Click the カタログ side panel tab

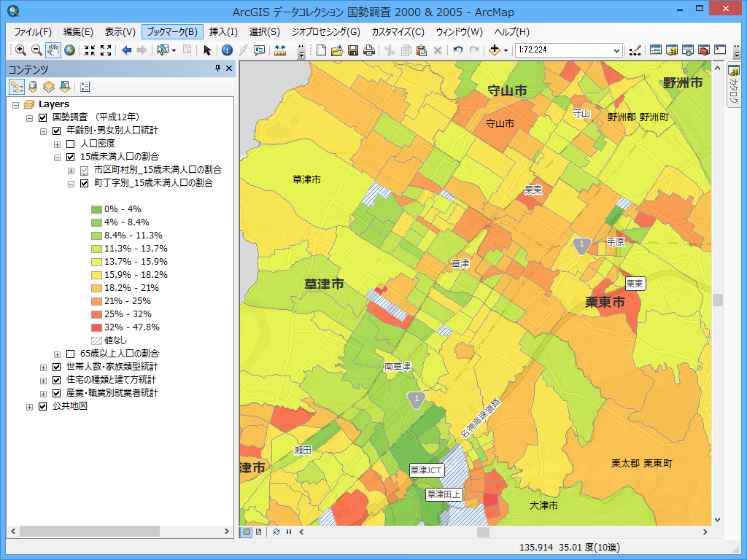[733, 86]
